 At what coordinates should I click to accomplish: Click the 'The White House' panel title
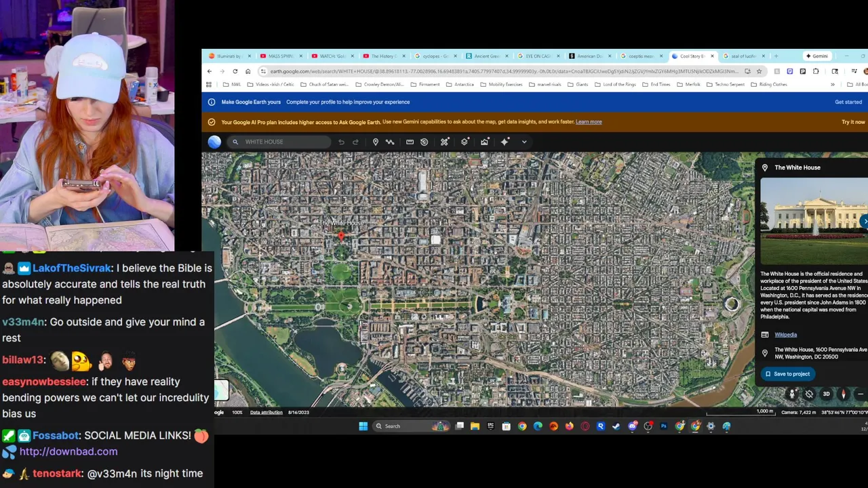click(x=797, y=167)
